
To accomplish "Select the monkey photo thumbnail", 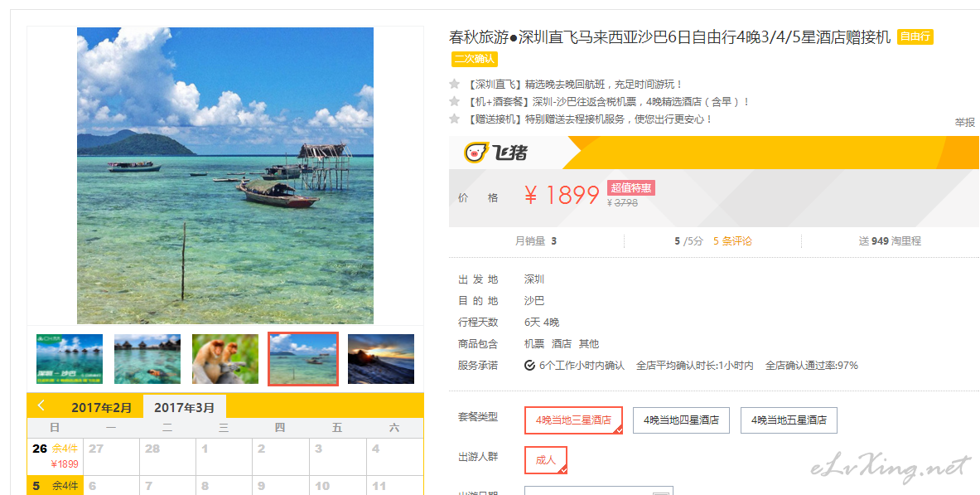I will [x=225, y=359].
